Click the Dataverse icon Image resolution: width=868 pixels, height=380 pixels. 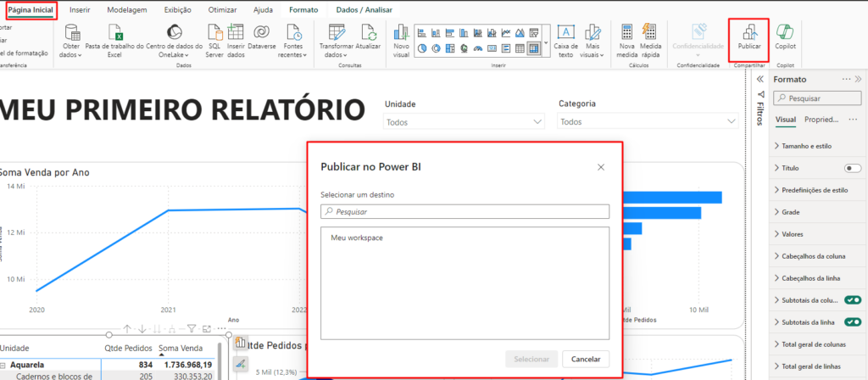coord(262,34)
